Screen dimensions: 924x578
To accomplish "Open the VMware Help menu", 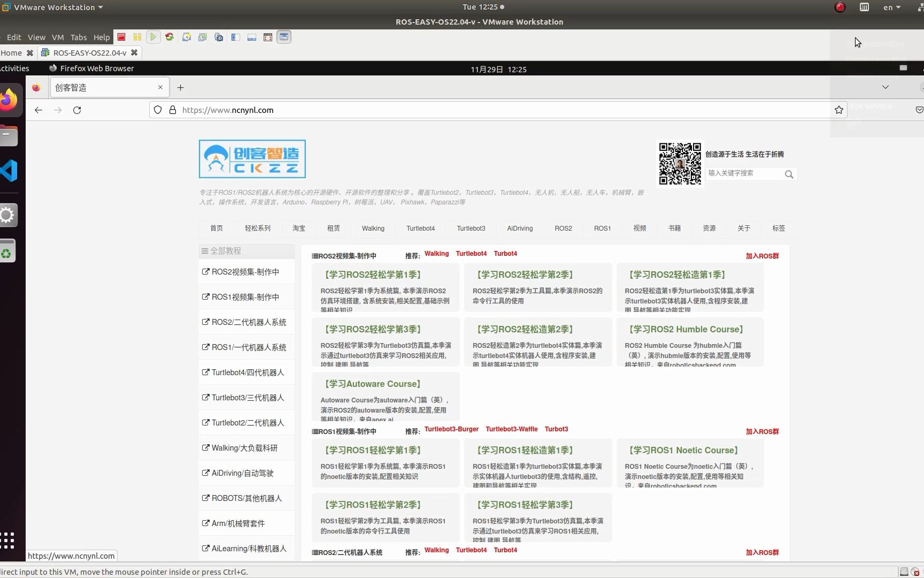I will pyautogui.click(x=102, y=37).
